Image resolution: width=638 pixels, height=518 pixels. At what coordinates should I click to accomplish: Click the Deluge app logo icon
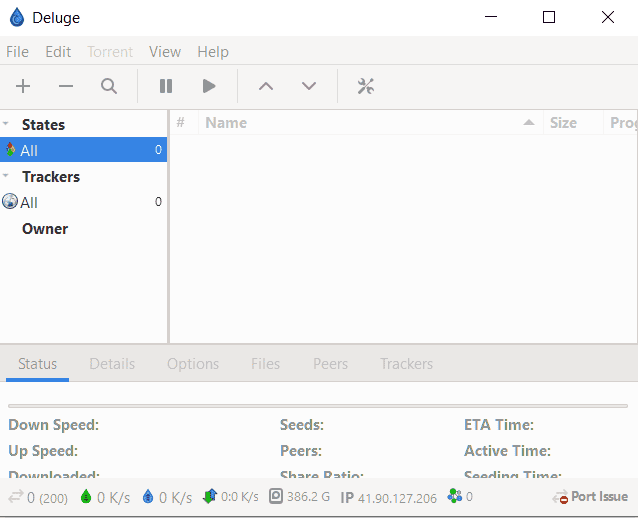coord(17,17)
